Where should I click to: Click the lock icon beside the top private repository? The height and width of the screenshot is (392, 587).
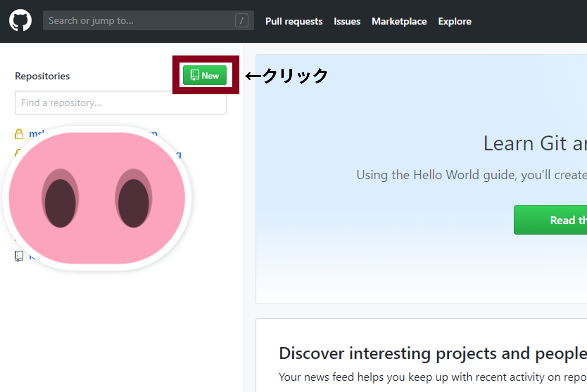pyautogui.click(x=19, y=134)
